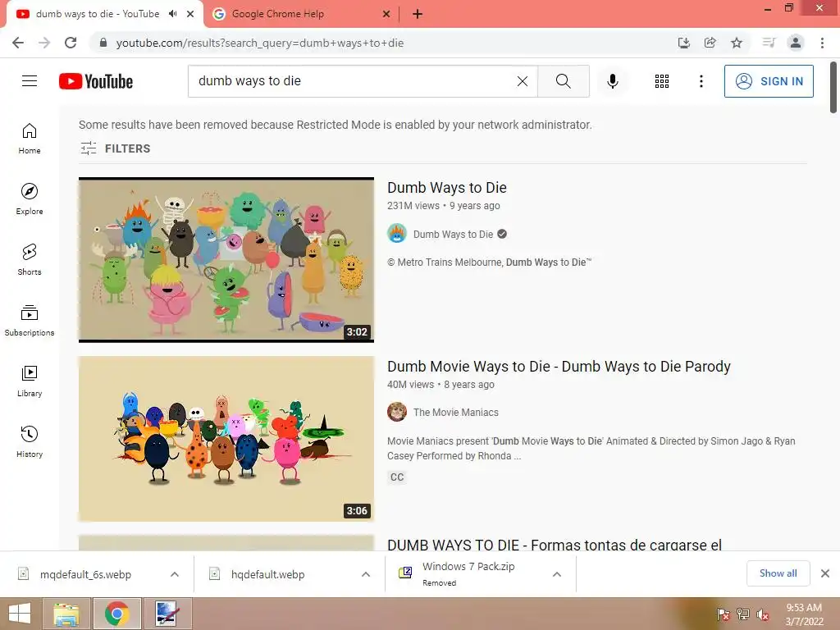The width and height of the screenshot is (840, 630).
Task: Play the 3:06 parody video thumbnail
Action: [x=226, y=439]
